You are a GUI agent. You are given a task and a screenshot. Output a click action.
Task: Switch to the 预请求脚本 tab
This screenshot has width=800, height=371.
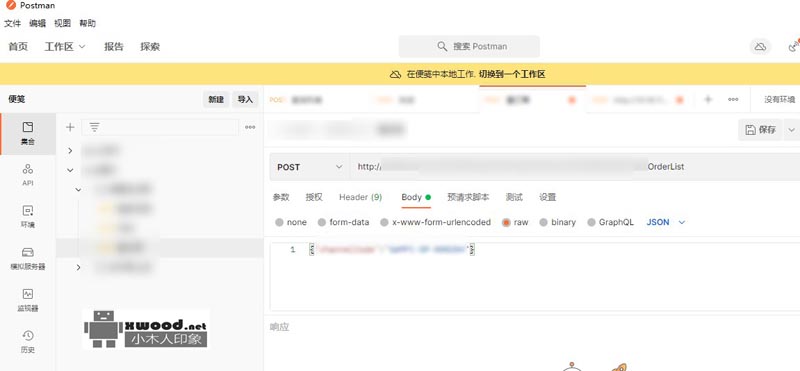click(468, 197)
